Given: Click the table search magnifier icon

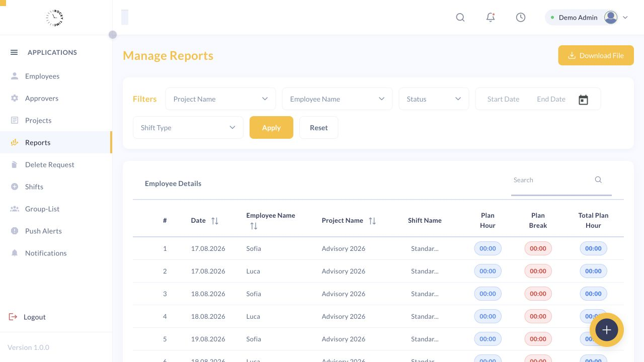Looking at the screenshot, I should click(598, 180).
